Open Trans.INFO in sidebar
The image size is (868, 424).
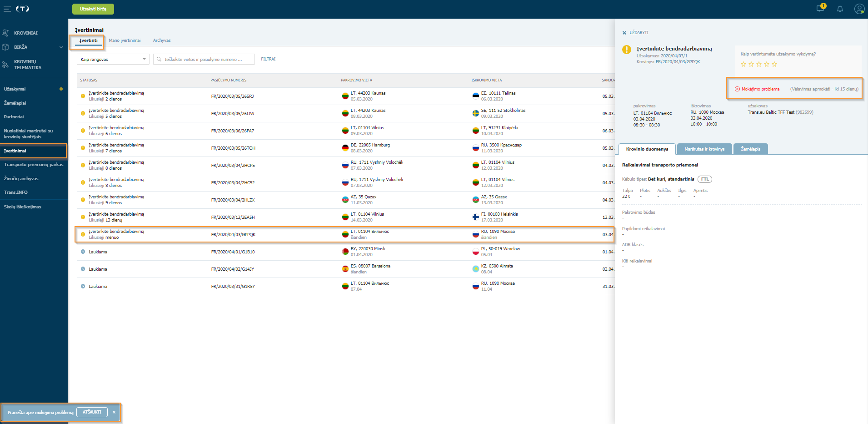point(16,192)
